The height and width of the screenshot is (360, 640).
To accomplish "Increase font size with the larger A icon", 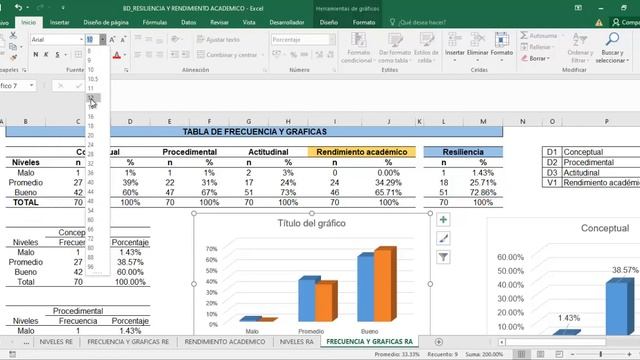I will 112,40.
